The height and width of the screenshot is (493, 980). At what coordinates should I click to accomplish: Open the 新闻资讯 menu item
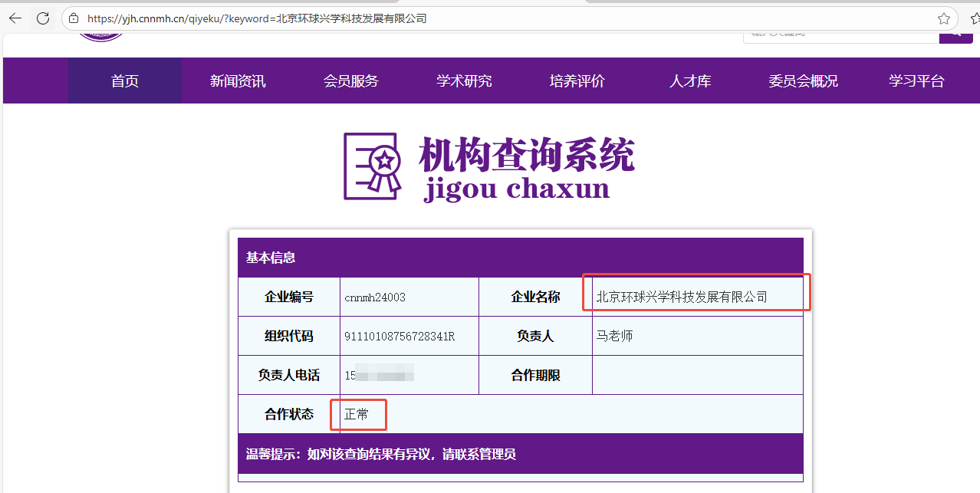[x=237, y=81]
